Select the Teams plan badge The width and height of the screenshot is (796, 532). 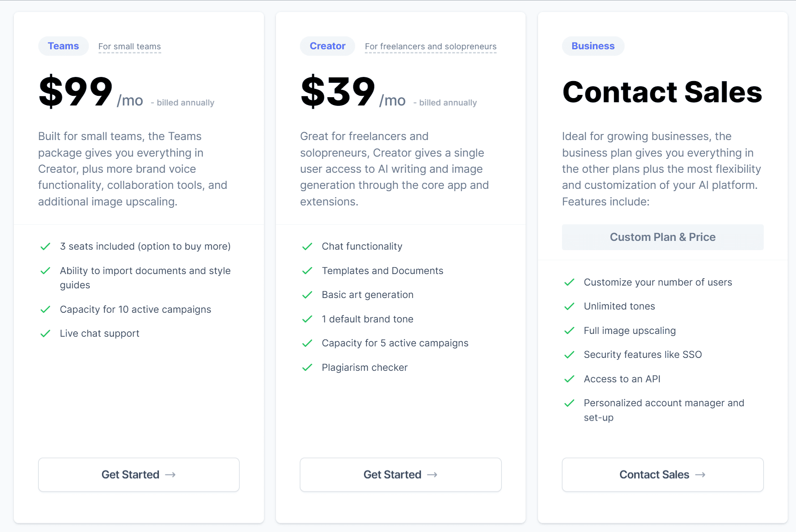(64, 46)
